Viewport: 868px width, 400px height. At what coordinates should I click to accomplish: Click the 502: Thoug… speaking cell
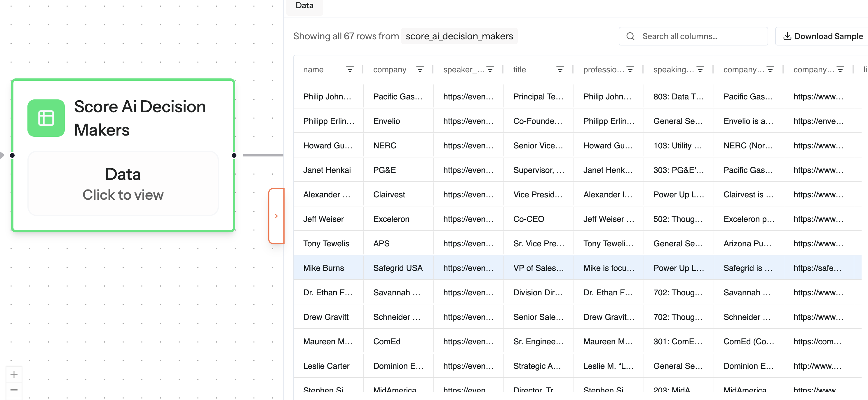[679, 219]
